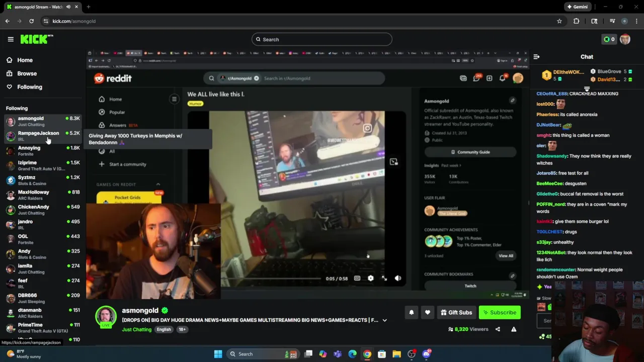
Task: Open the KICKs balance button showing 0
Action: tap(609, 39)
